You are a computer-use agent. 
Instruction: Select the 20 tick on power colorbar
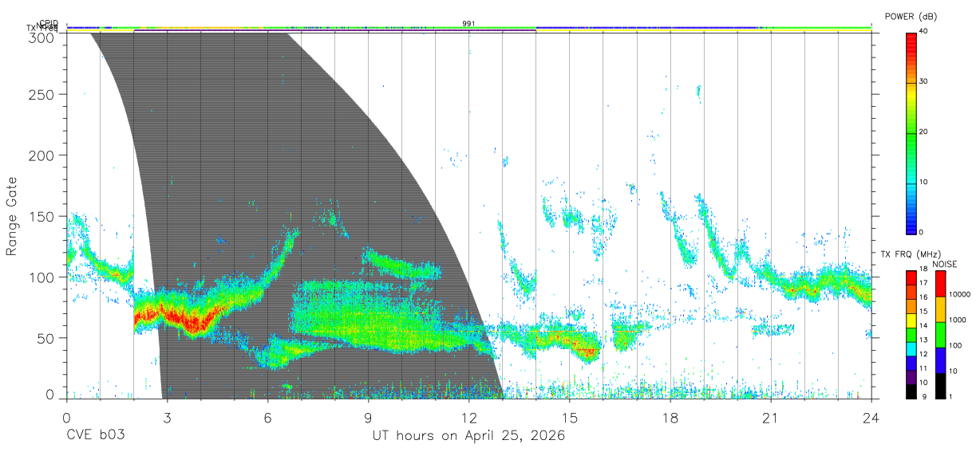click(x=923, y=132)
